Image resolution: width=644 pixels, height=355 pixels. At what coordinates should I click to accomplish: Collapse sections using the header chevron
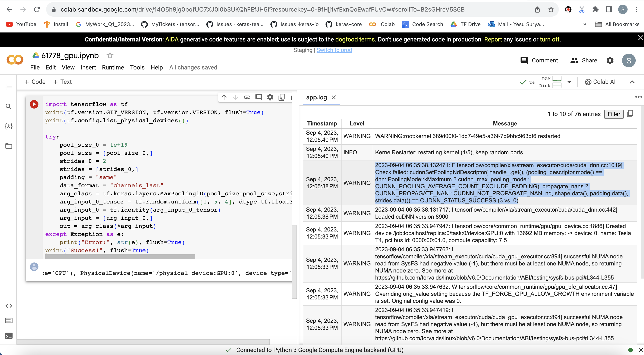(x=632, y=82)
